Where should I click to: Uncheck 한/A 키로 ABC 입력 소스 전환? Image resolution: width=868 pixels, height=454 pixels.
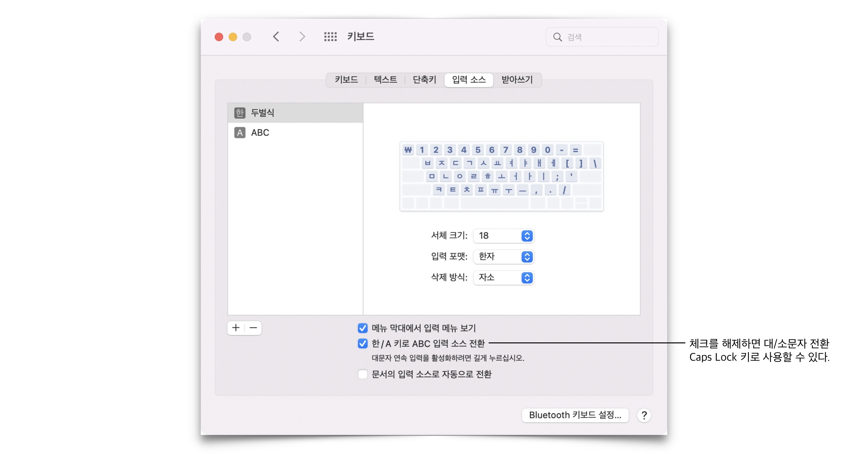coord(363,343)
